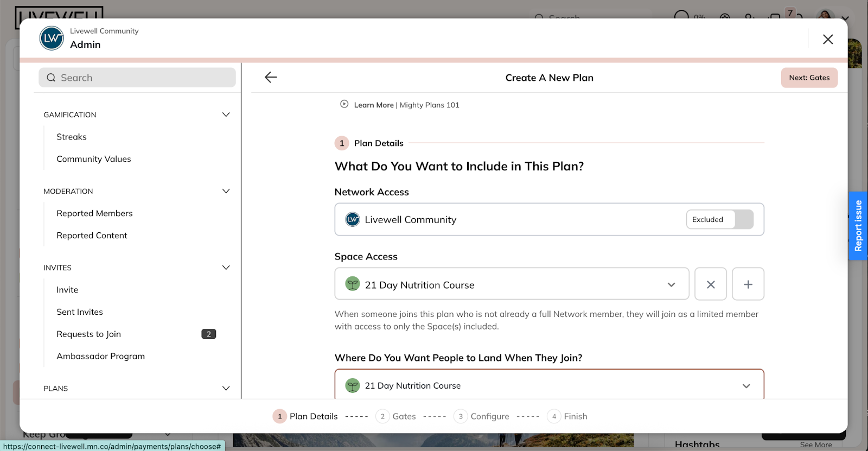Click the Report issue side tab
868x451 pixels.
coord(858,226)
